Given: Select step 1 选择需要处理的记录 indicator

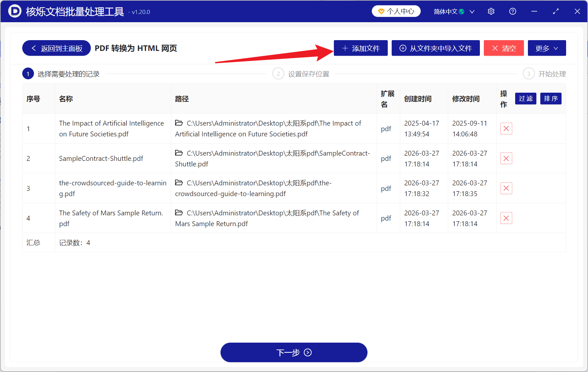Looking at the screenshot, I should [28, 73].
